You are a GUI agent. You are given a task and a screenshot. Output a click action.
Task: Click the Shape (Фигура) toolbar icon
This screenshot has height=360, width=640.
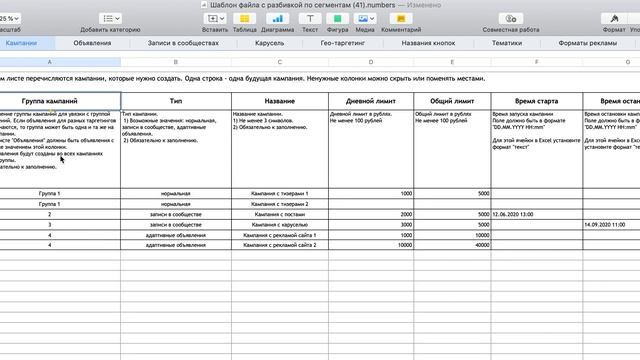coord(338,19)
